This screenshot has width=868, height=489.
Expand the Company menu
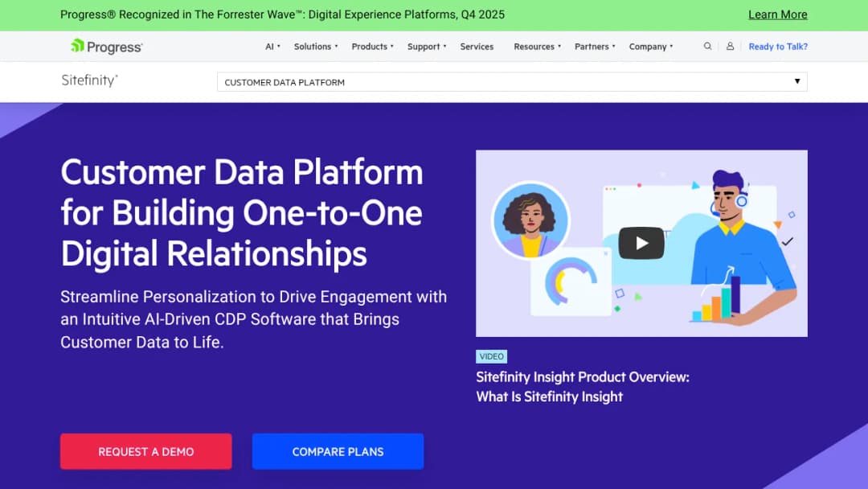pyautogui.click(x=651, y=47)
